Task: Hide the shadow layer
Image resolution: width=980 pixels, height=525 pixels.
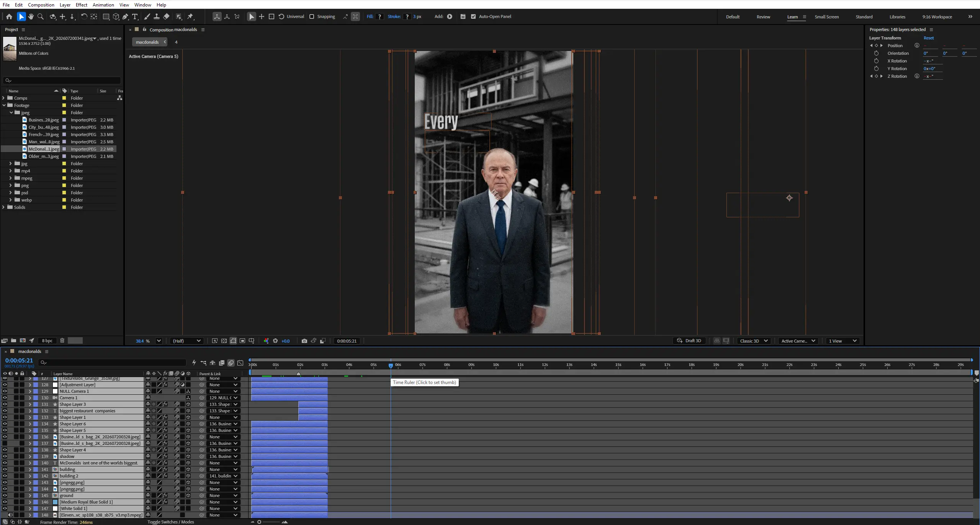Action: click(x=5, y=456)
